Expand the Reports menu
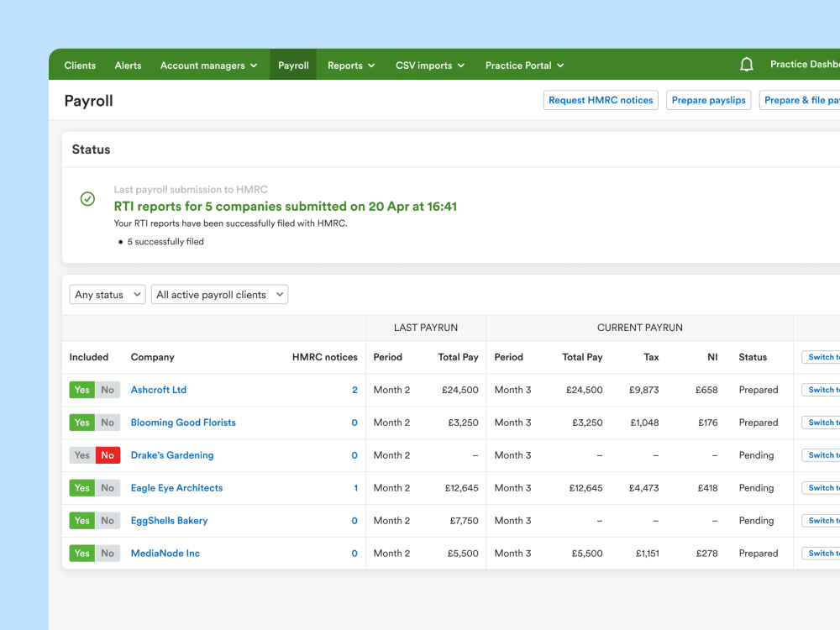 (x=351, y=66)
